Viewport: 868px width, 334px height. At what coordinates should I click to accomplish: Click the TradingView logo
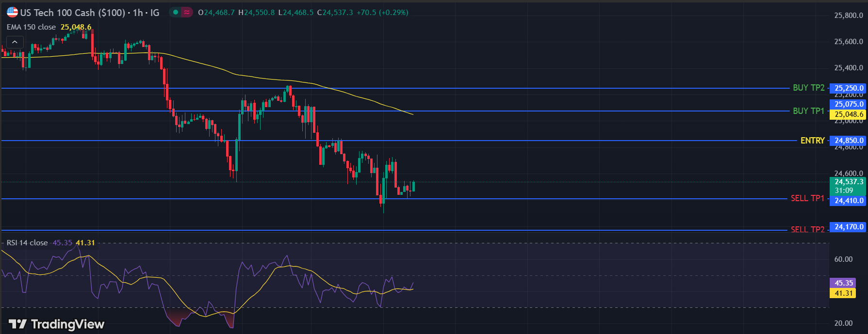pyautogui.click(x=56, y=324)
